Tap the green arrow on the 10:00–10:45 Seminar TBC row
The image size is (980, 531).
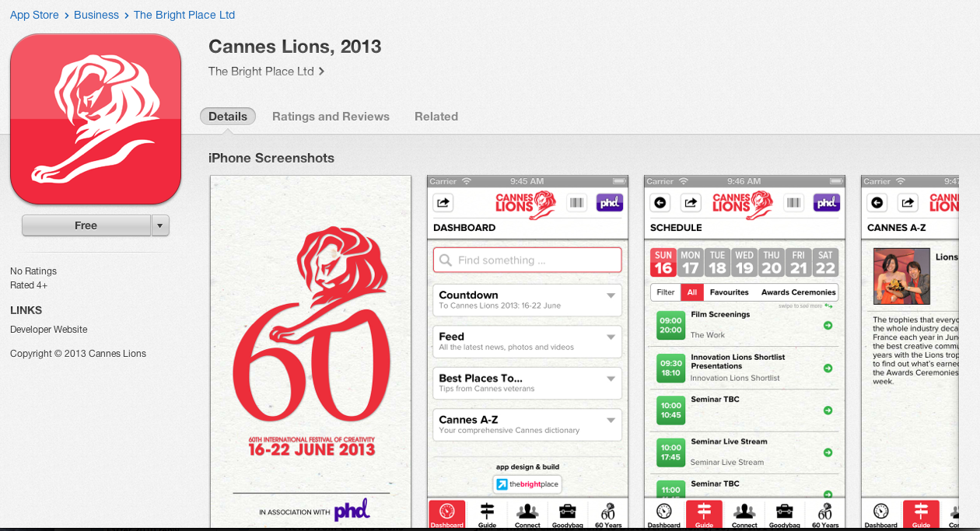click(x=828, y=410)
